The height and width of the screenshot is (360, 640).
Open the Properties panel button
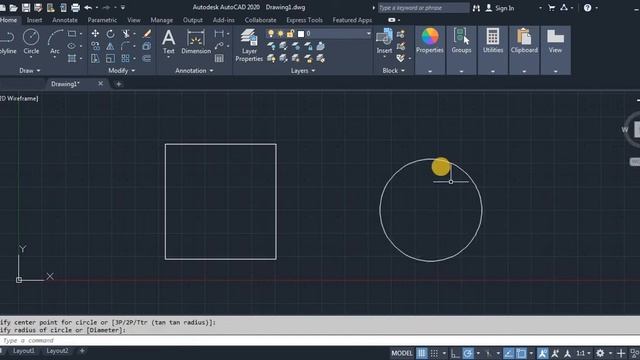pyautogui.click(x=430, y=50)
